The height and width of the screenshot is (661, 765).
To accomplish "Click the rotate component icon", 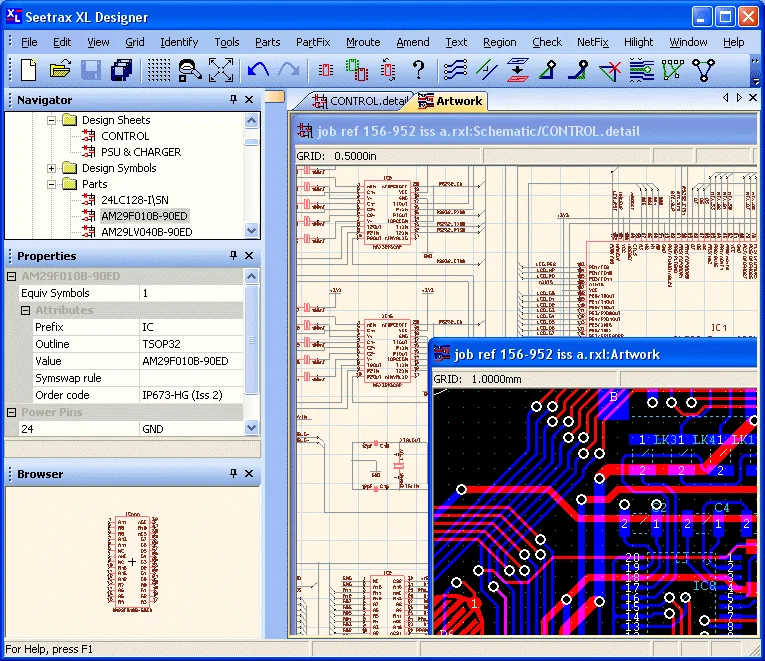I will point(388,70).
